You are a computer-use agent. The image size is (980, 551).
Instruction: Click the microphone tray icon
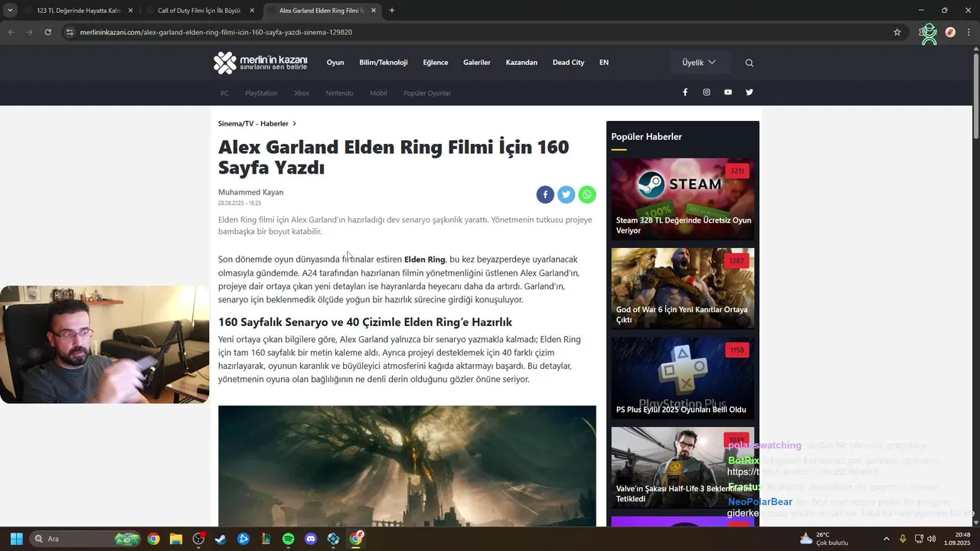pos(903,539)
